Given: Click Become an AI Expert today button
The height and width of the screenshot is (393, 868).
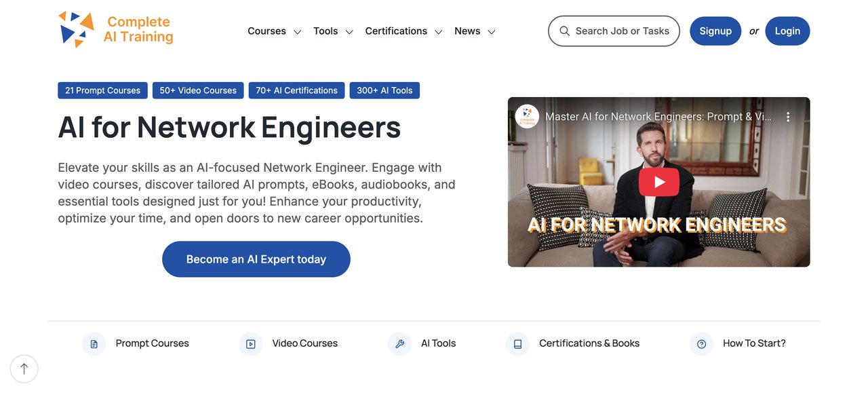Looking at the screenshot, I should pyautogui.click(x=256, y=259).
